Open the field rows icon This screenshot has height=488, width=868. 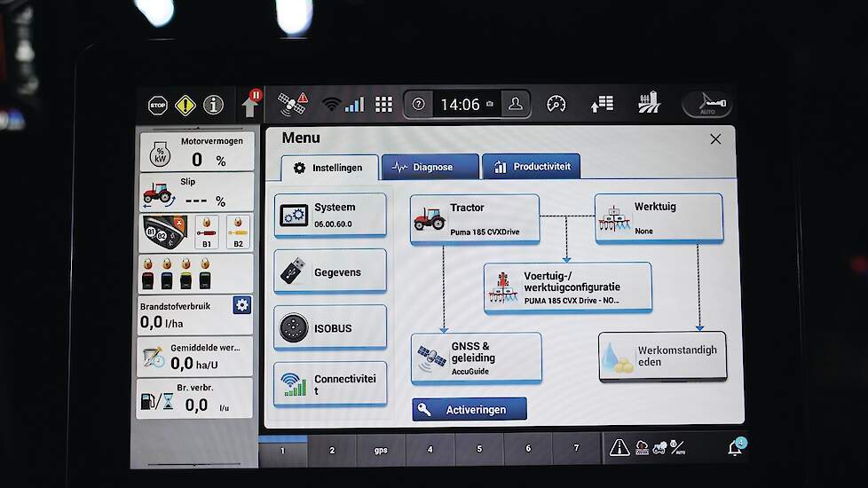pyautogui.click(x=649, y=102)
